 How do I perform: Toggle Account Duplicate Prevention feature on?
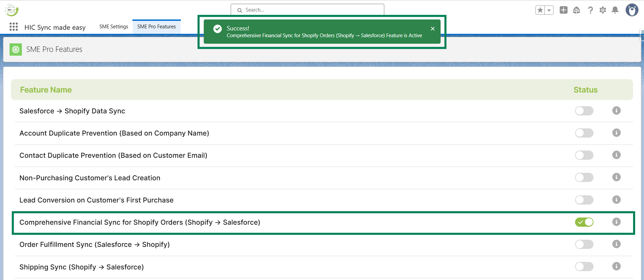click(x=584, y=133)
